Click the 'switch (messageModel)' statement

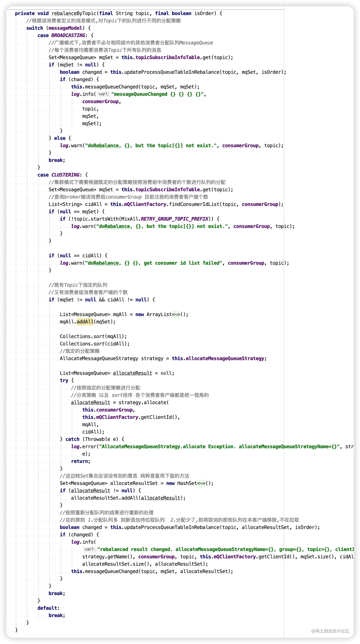59,28
